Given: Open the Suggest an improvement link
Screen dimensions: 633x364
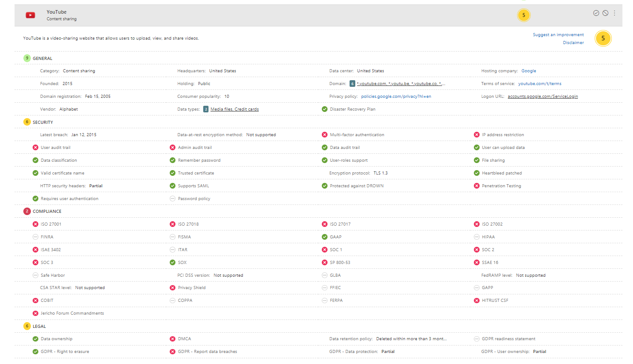Looking at the screenshot, I should tap(558, 35).
